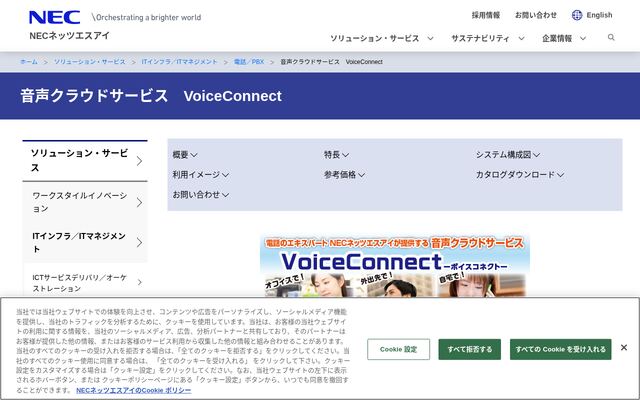640x400 pixels.
Task: Click chevron next to ICTサービスデリバリ
Action: (140, 282)
